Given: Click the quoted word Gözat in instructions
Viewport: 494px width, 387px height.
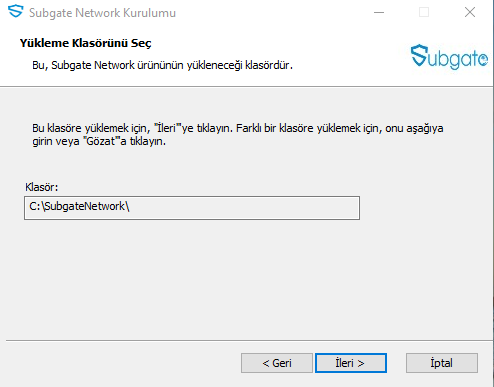Looking at the screenshot, I should point(101,141).
